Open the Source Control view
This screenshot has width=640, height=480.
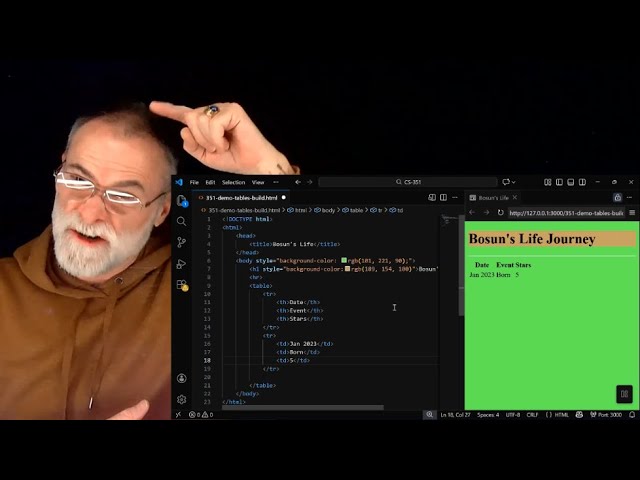182,242
